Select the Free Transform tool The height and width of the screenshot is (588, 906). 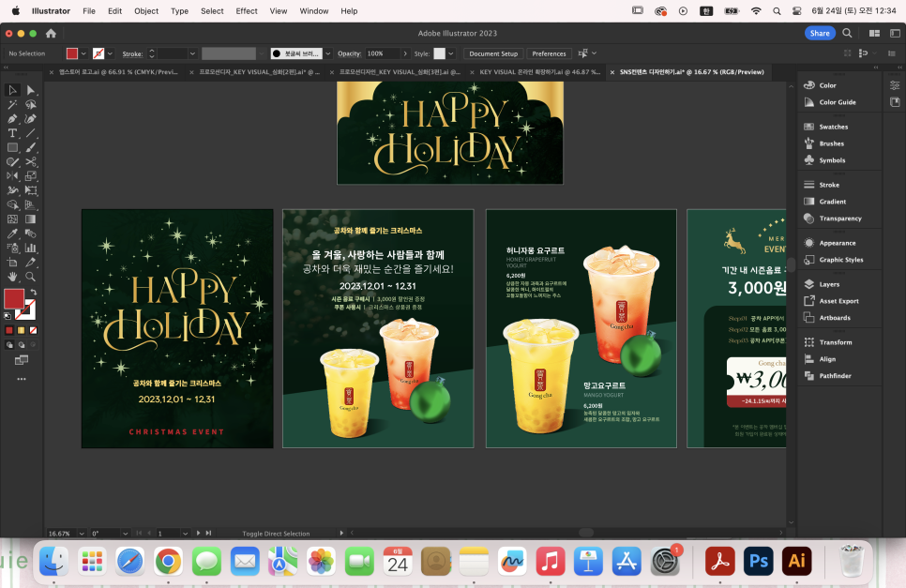pos(31,190)
